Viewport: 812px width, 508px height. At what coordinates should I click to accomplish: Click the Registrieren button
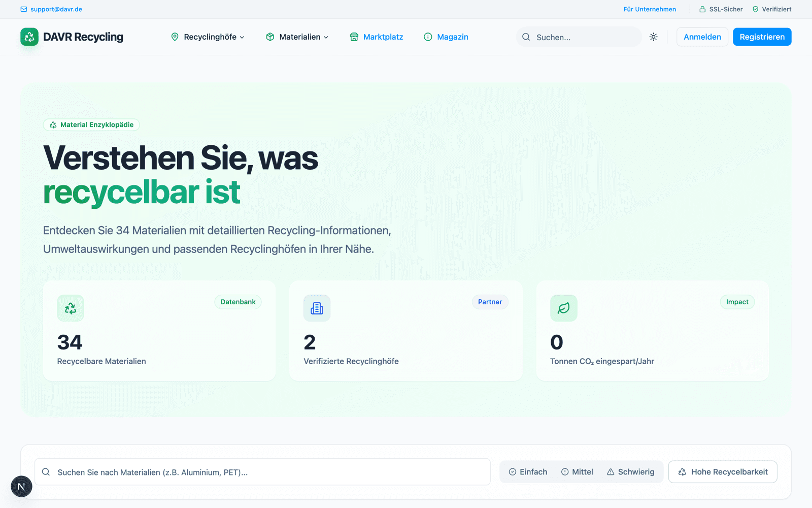(x=762, y=37)
